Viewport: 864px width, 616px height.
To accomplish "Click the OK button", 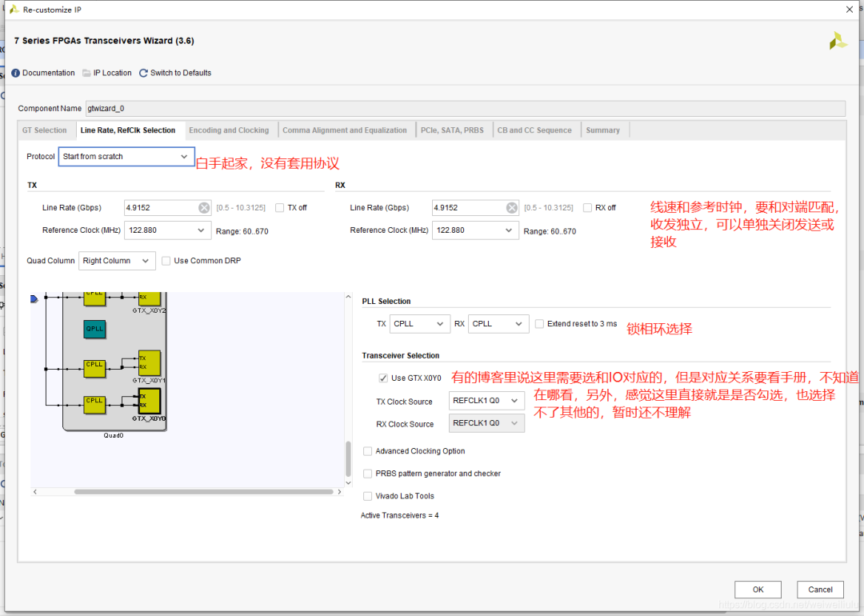I will pyautogui.click(x=758, y=590).
